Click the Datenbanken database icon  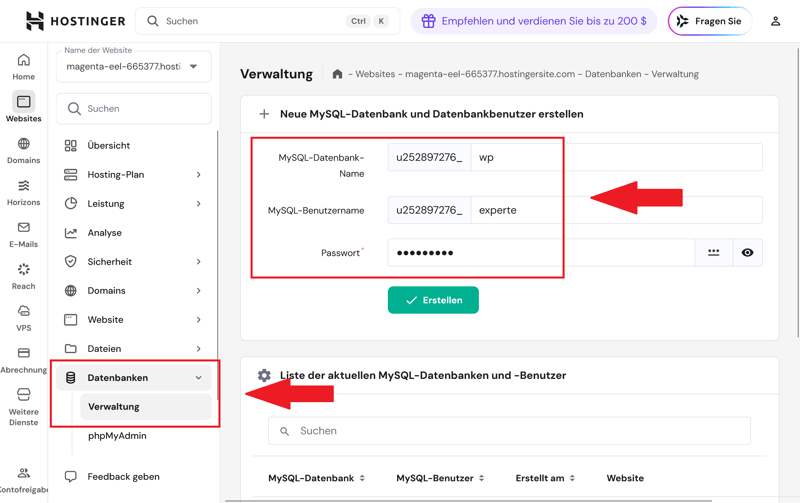coord(70,378)
